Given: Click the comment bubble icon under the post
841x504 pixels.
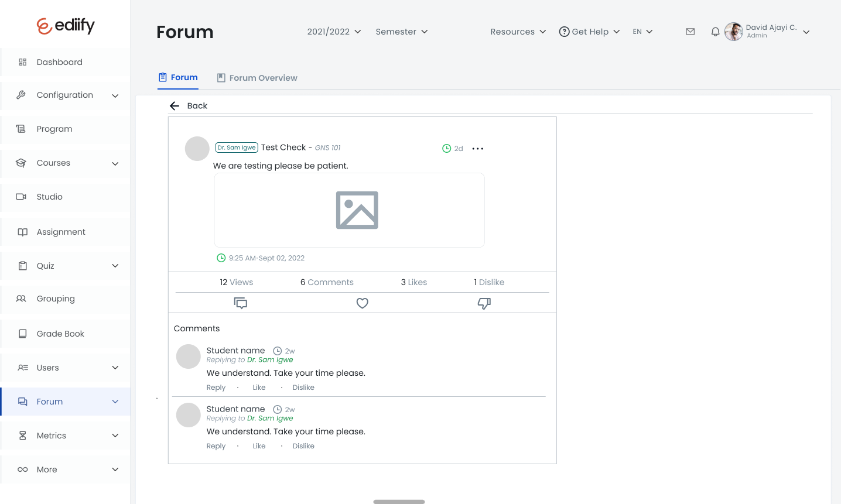Looking at the screenshot, I should [241, 303].
